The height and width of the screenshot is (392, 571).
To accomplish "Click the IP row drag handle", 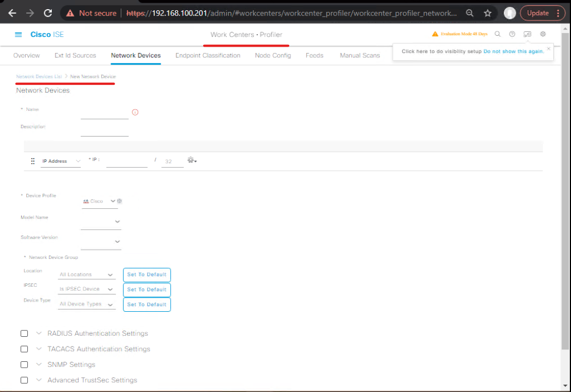I will (33, 161).
